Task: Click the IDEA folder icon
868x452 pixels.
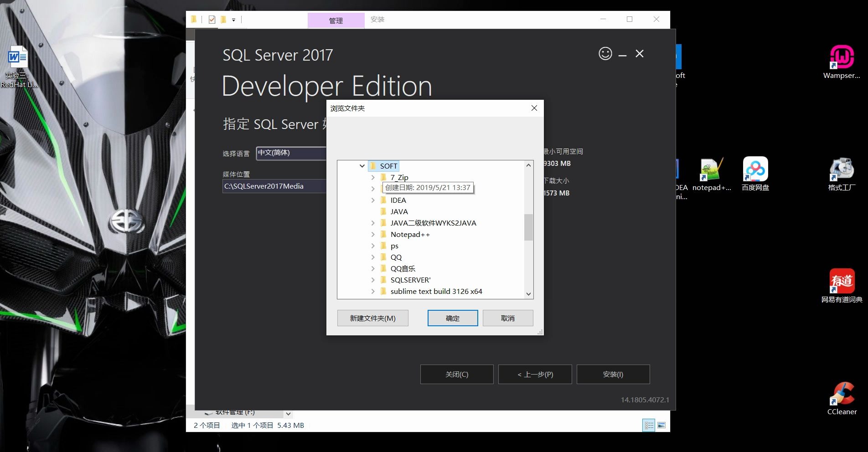Action: point(383,200)
